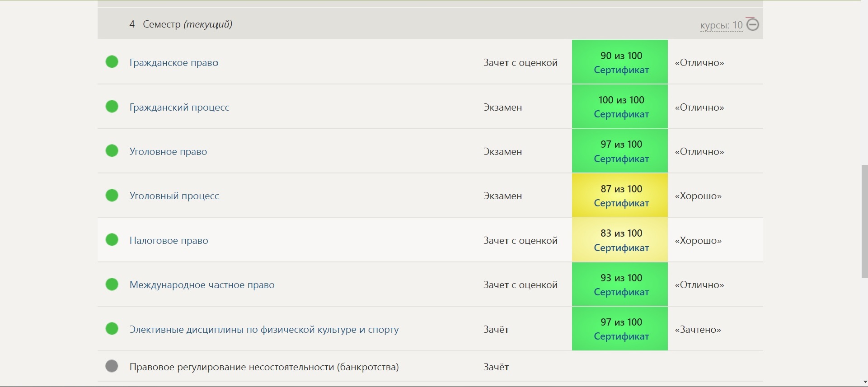The image size is (868, 387).
Task: Open Элективные дисциплины по физической культуре course
Action: click(264, 329)
